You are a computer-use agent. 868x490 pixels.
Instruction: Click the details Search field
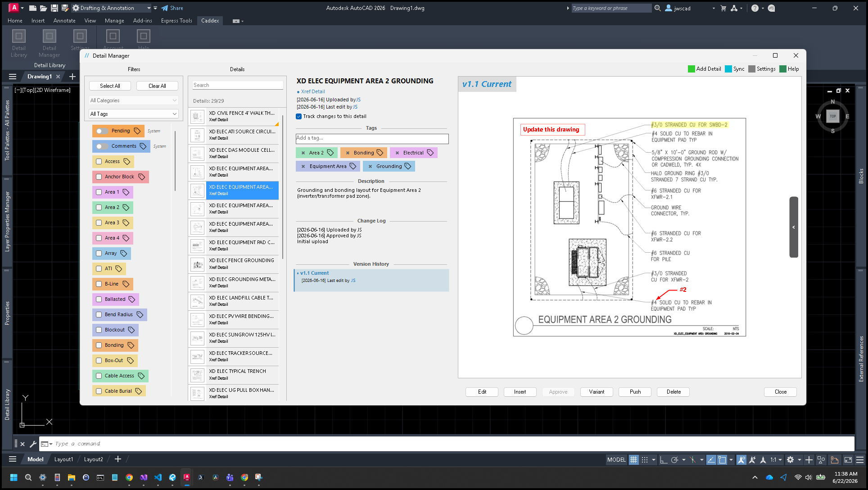[x=238, y=85]
